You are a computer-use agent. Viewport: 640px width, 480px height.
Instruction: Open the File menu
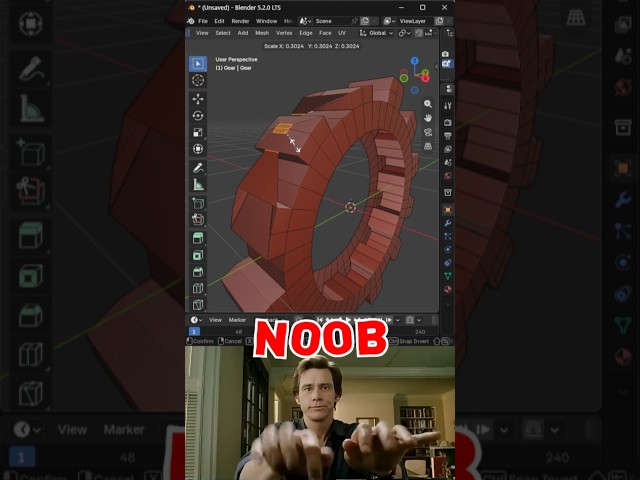click(x=203, y=21)
